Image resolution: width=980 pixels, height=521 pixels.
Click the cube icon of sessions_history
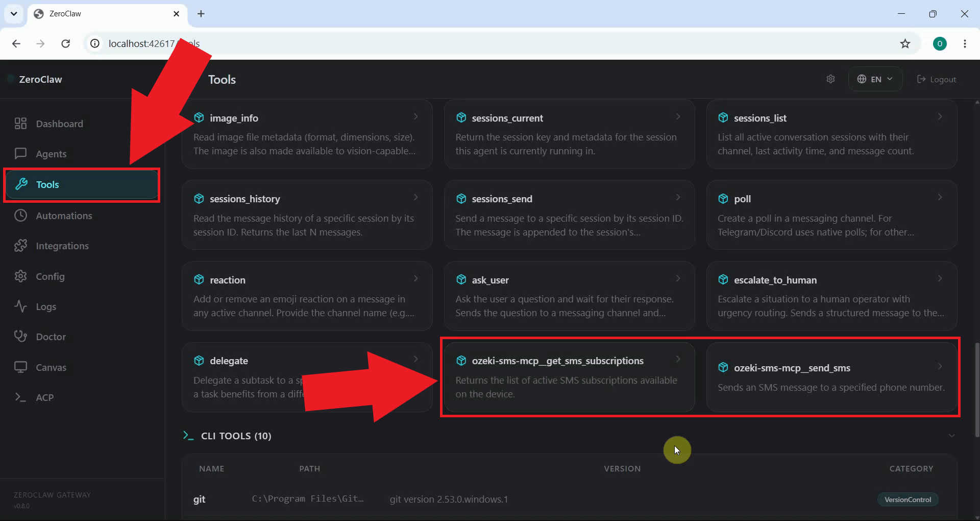199,199
